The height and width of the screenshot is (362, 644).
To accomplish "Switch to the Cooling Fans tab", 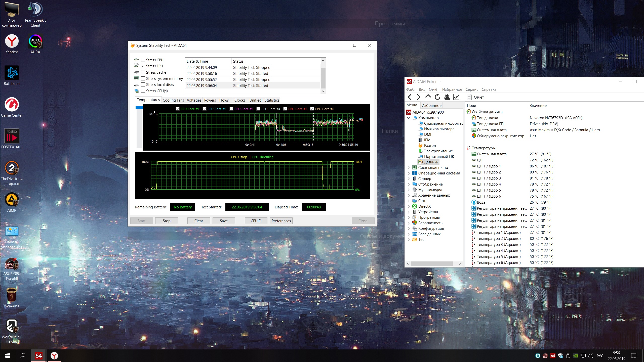I will click(173, 100).
